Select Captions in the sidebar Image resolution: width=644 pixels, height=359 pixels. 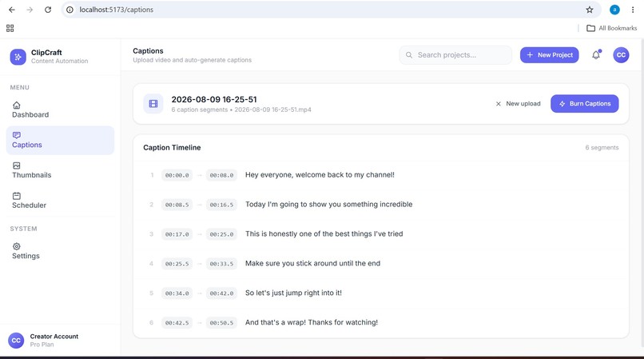click(x=60, y=140)
